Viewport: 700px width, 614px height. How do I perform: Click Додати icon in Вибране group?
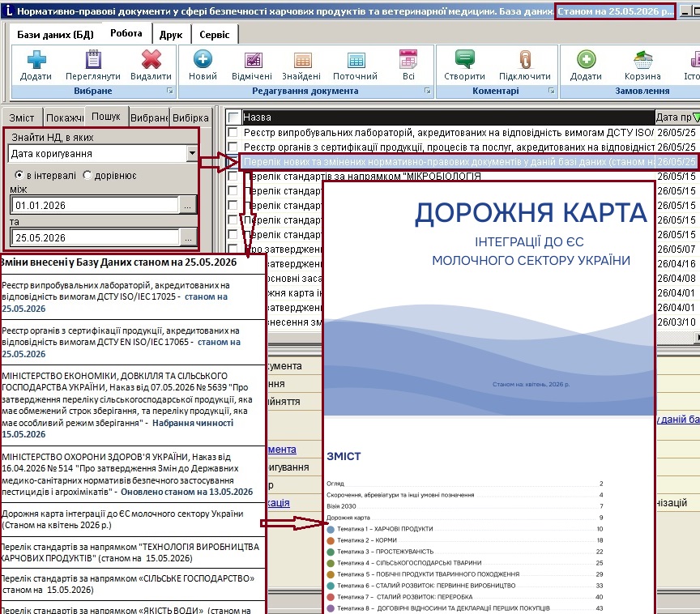(x=36, y=59)
